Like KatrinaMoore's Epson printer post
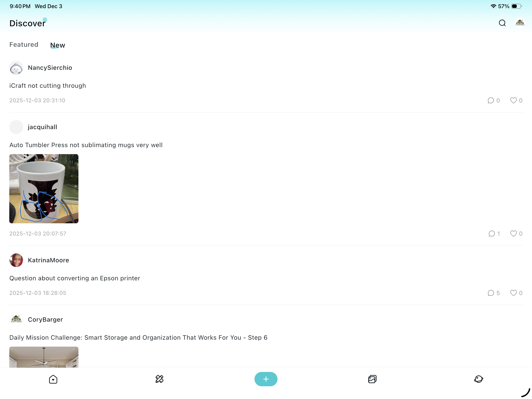This screenshot has height=399, width=532. (x=513, y=293)
